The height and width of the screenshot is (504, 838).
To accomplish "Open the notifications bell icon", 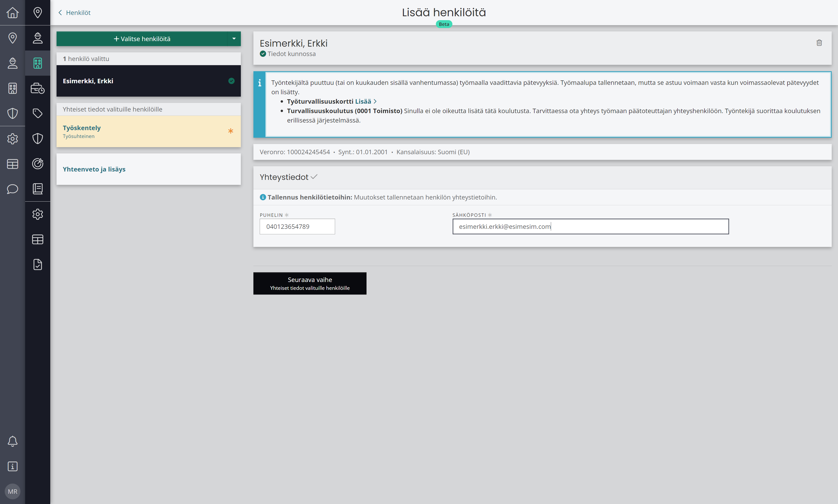I will click(x=13, y=441).
